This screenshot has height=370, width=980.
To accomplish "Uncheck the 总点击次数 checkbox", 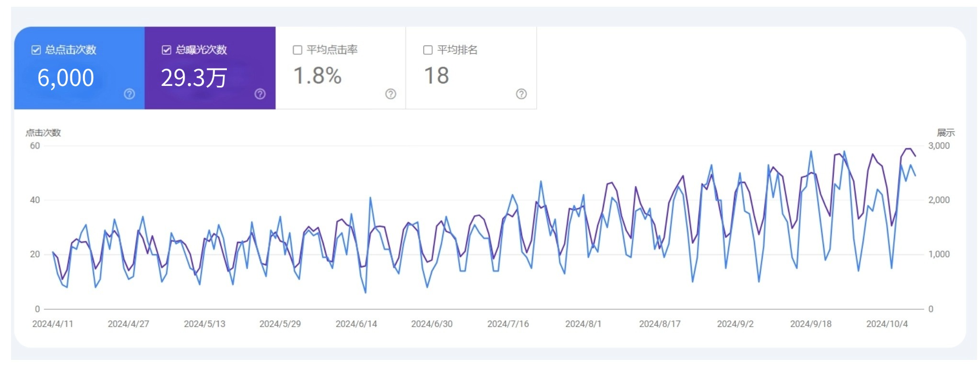I will [x=36, y=50].
